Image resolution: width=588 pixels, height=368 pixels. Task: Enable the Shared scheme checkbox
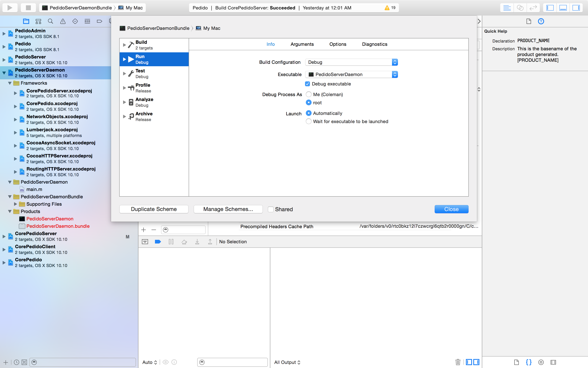click(x=271, y=209)
